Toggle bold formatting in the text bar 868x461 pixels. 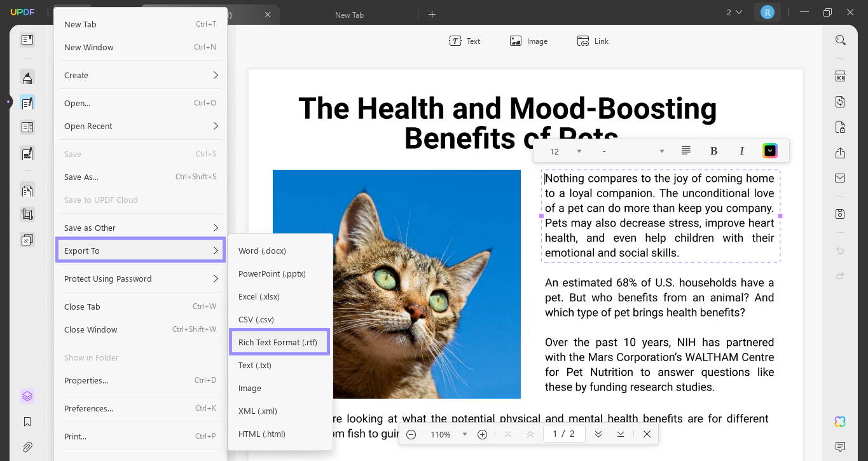point(713,151)
